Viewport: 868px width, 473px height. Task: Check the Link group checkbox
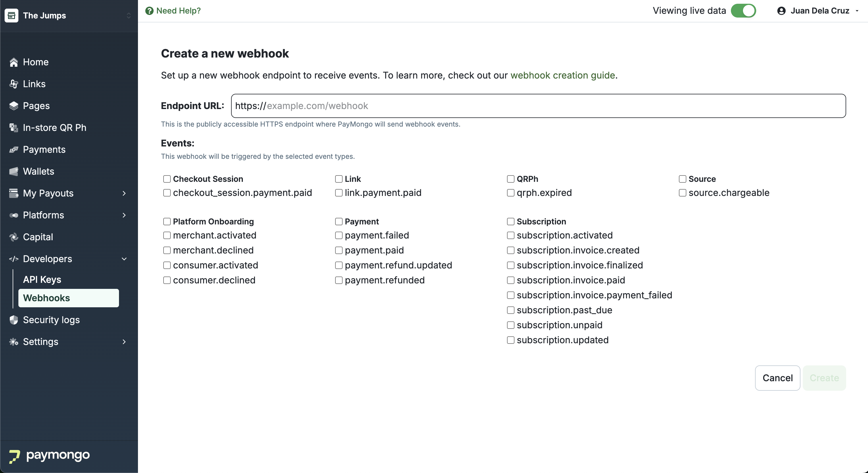click(339, 179)
